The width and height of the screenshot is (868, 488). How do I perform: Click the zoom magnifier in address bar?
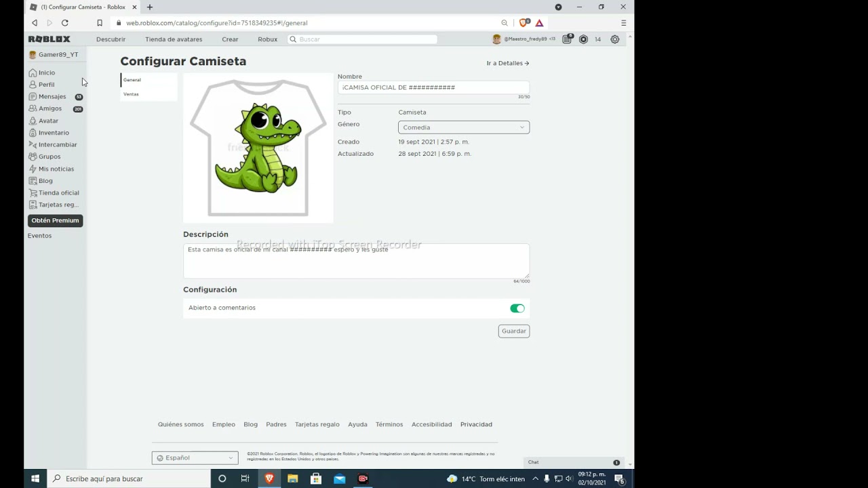(x=505, y=22)
